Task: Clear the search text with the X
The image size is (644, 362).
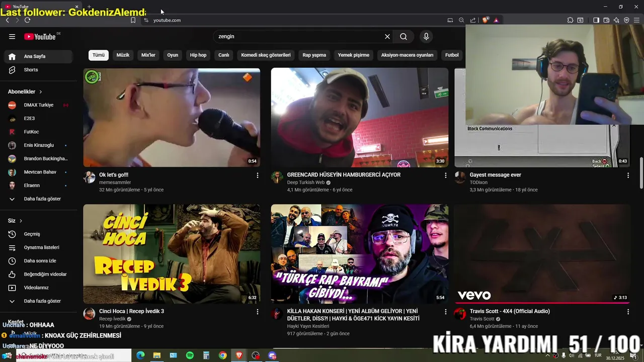Action: (x=387, y=36)
